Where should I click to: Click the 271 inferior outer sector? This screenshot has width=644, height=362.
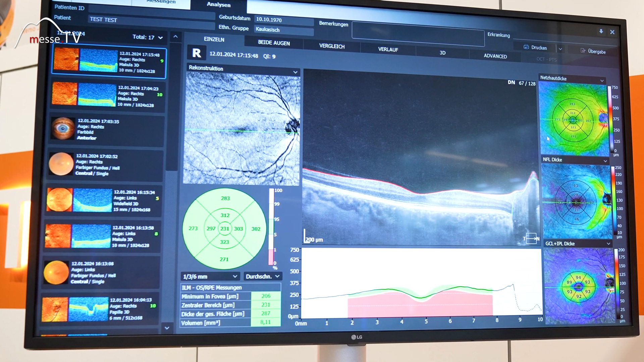224,259
